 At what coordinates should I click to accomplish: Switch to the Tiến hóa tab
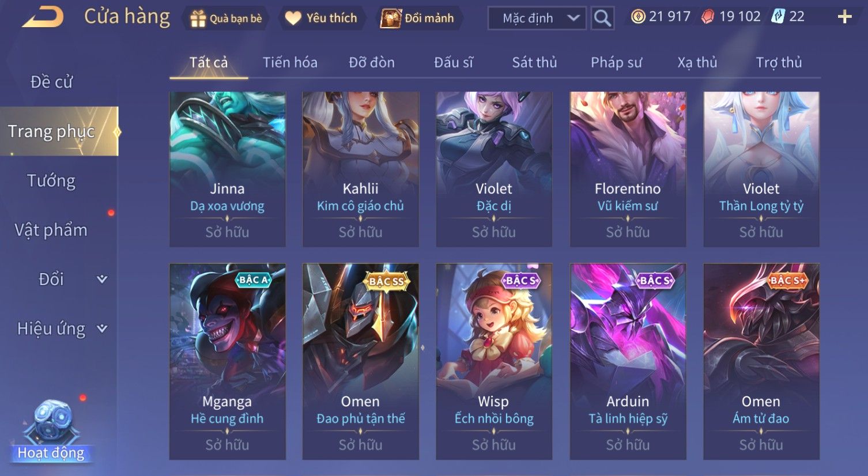point(290,62)
